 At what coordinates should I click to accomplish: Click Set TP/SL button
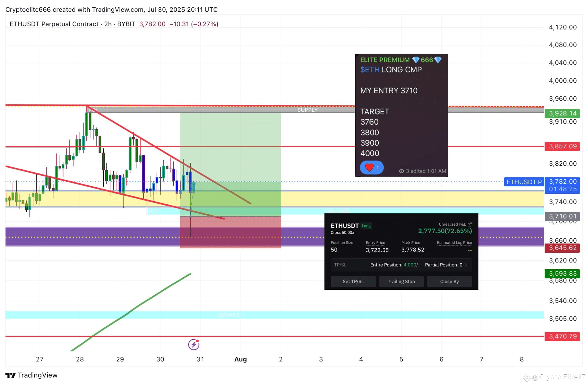coord(353,281)
